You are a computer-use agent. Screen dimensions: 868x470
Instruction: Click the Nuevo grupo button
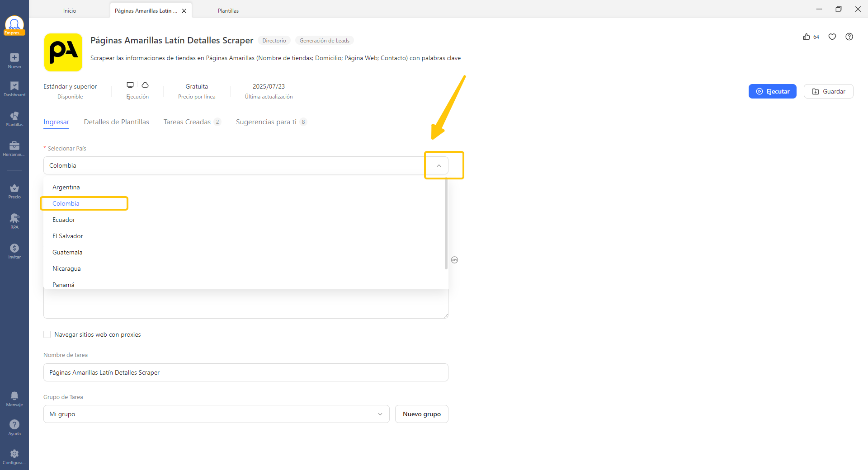(421, 414)
